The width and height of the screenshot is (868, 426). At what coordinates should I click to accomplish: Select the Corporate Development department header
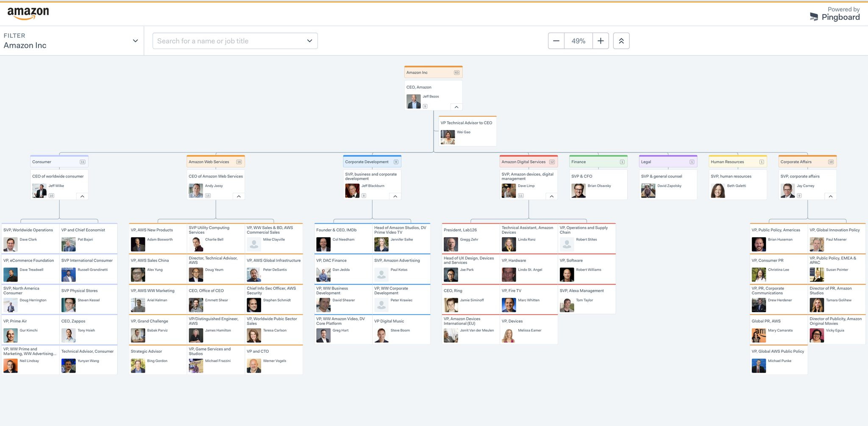point(372,162)
